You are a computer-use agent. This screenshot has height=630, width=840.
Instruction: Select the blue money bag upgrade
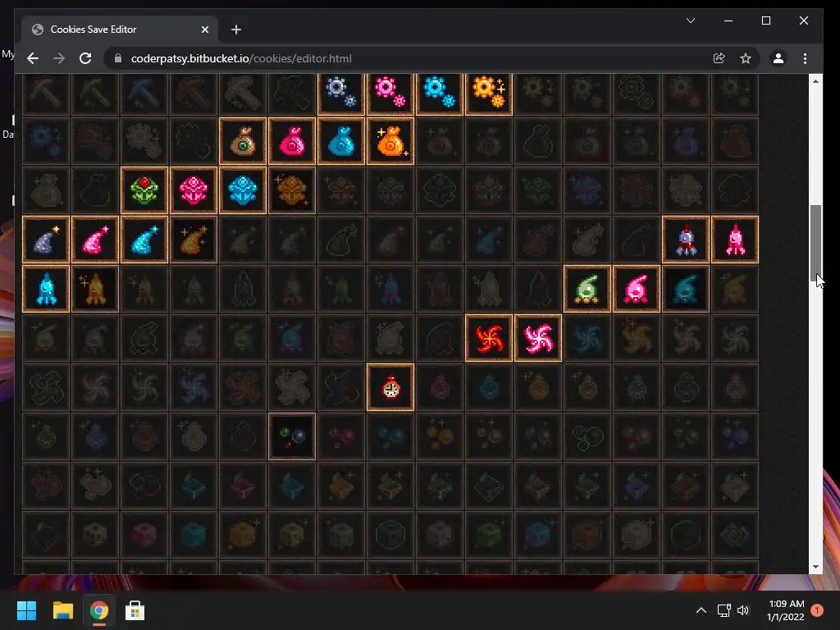click(341, 141)
